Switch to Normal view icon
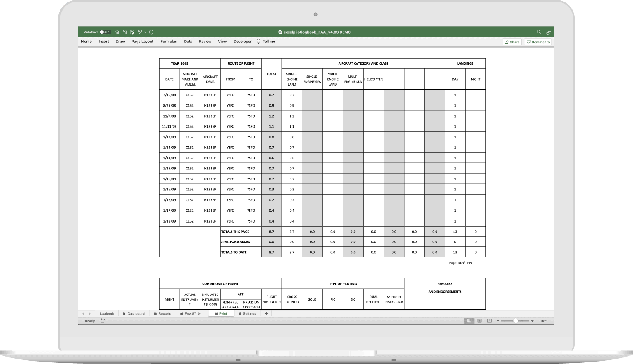Image resolution: width=633 pixels, height=364 pixels. (x=469, y=321)
